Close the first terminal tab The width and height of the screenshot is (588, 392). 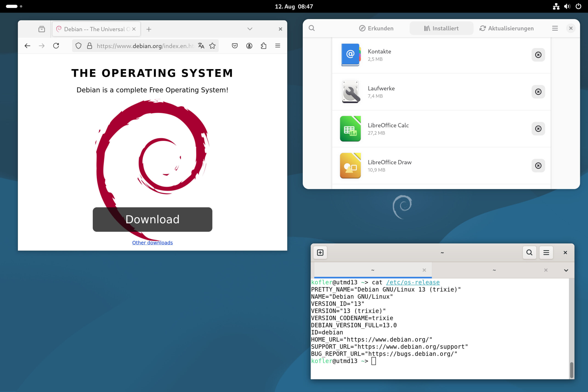coord(424,270)
